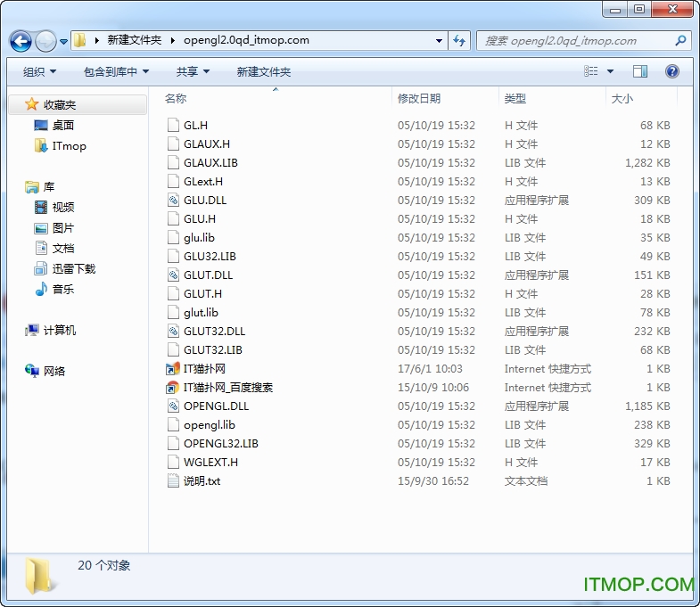Click the IT猫扑网 internet shortcut icon
This screenshot has width=700, height=607.
tap(174, 369)
